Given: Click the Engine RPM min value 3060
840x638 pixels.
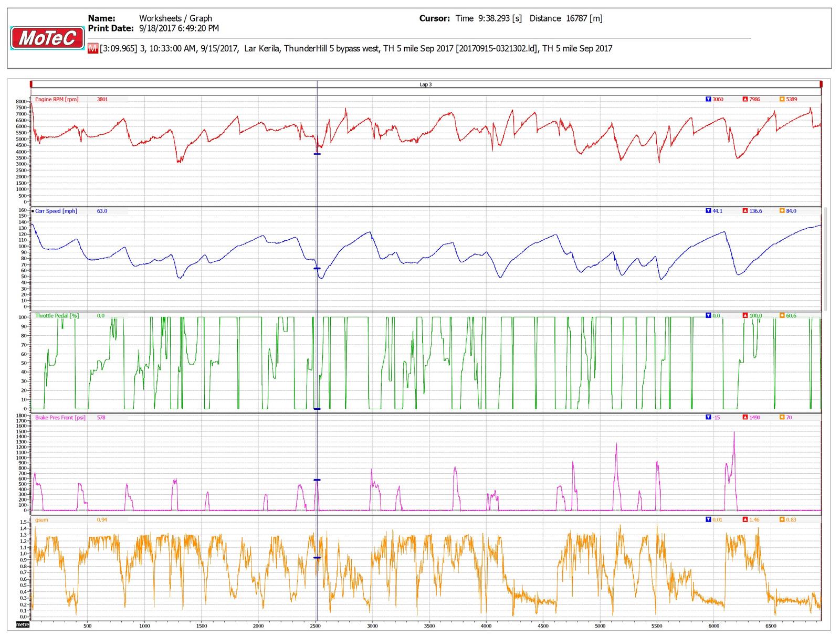Looking at the screenshot, I should point(718,99).
